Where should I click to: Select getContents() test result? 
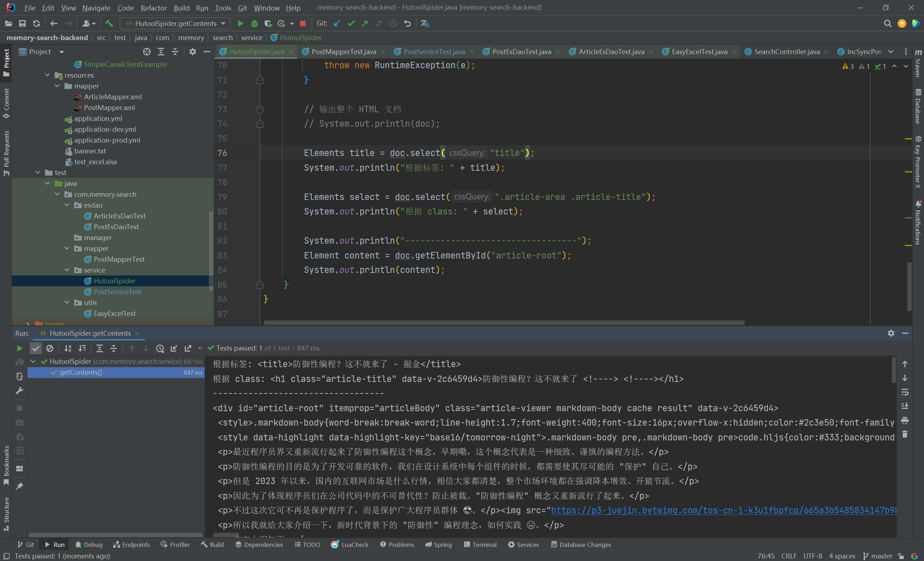coord(116,372)
